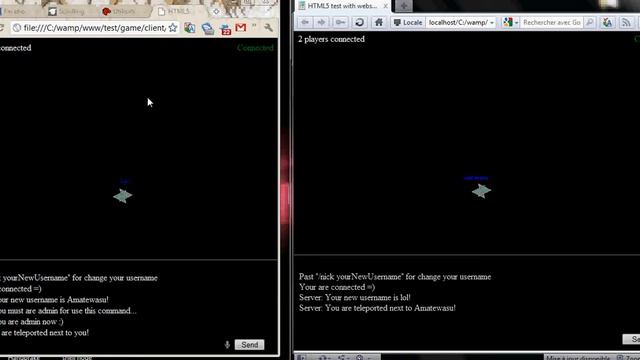
Task: Click the gray ship in Chrome game canvas
Action: [122, 196]
